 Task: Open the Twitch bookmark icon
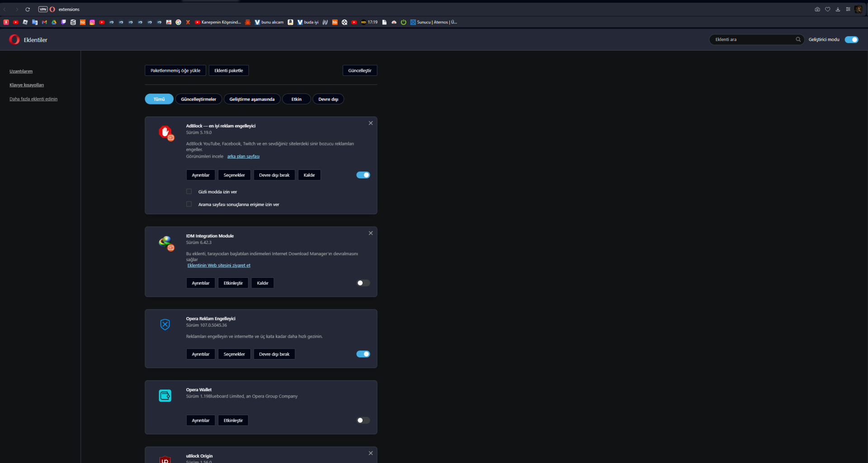(x=63, y=22)
